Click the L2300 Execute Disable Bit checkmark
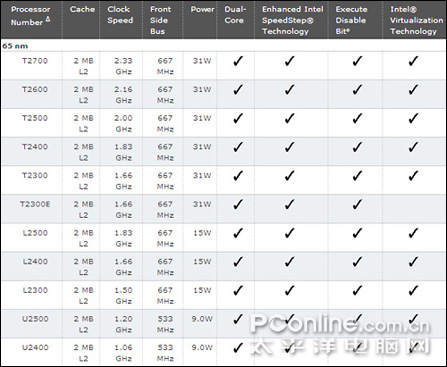 pos(357,290)
